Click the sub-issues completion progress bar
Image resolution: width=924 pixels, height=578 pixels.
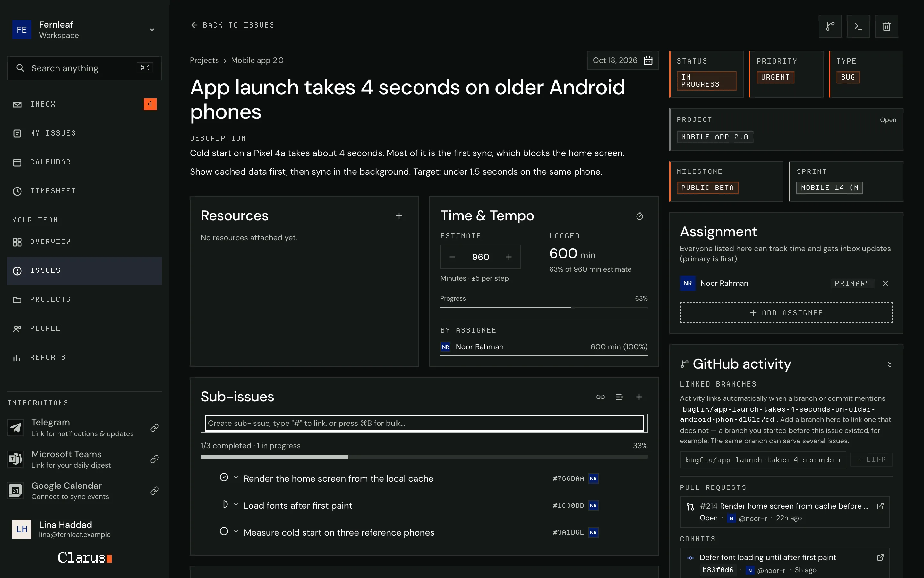pos(424,456)
